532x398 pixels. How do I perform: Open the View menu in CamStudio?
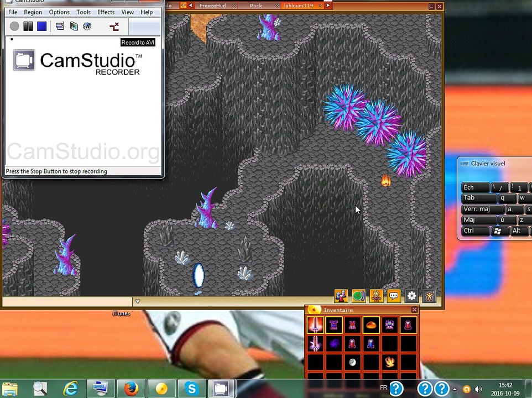pyautogui.click(x=128, y=12)
